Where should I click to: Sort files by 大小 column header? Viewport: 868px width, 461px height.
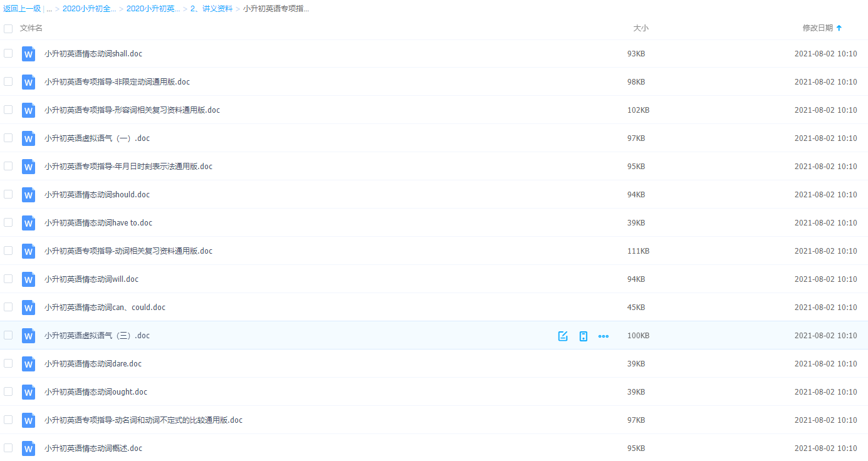point(641,28)
